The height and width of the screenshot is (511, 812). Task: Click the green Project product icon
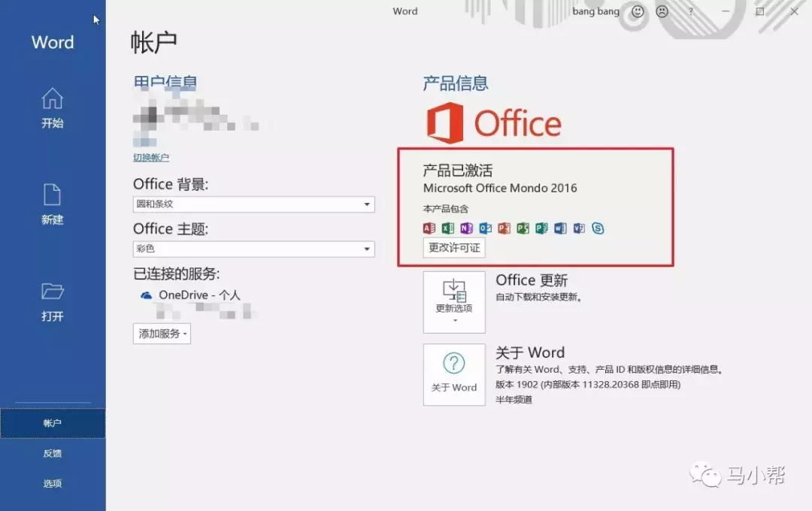523,228
